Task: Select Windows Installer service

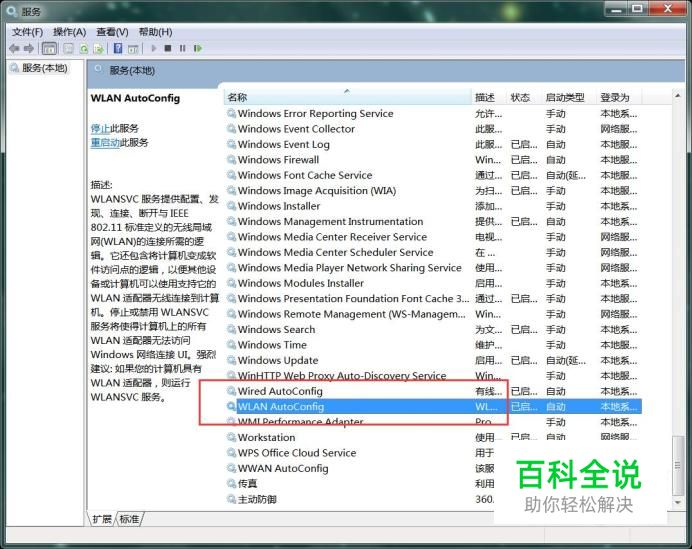Action: point(433,206)
